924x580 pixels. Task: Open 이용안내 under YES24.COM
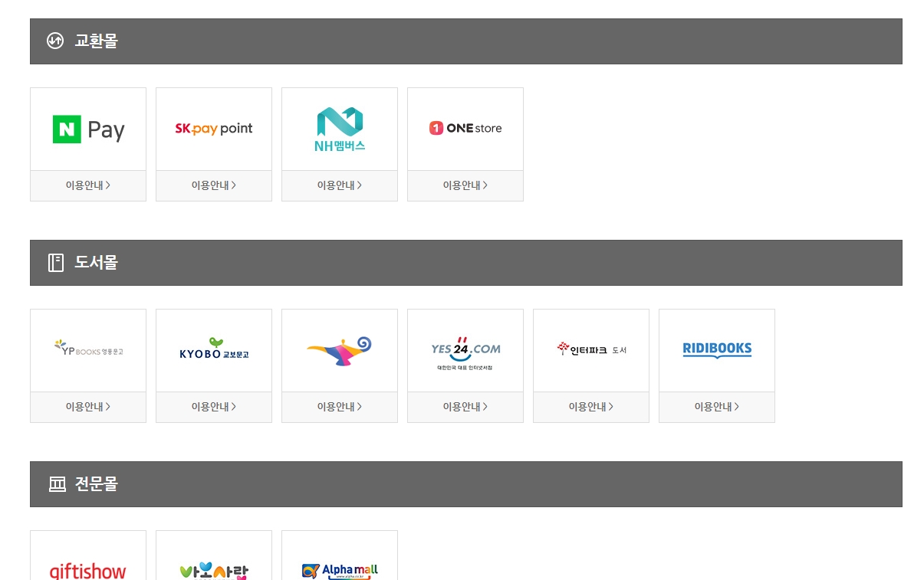pyautogui.click(x=465, y=407)
